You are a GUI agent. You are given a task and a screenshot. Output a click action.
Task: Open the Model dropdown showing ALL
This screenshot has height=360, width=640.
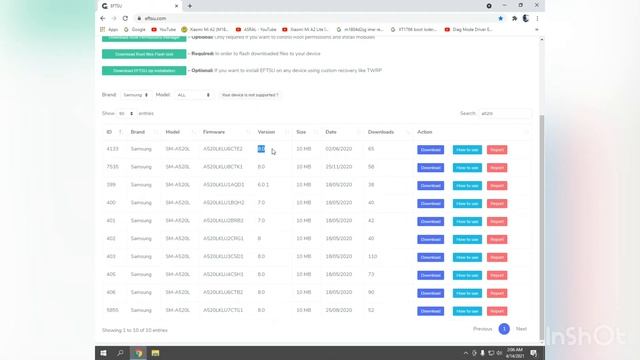click(x=193, y=95)
